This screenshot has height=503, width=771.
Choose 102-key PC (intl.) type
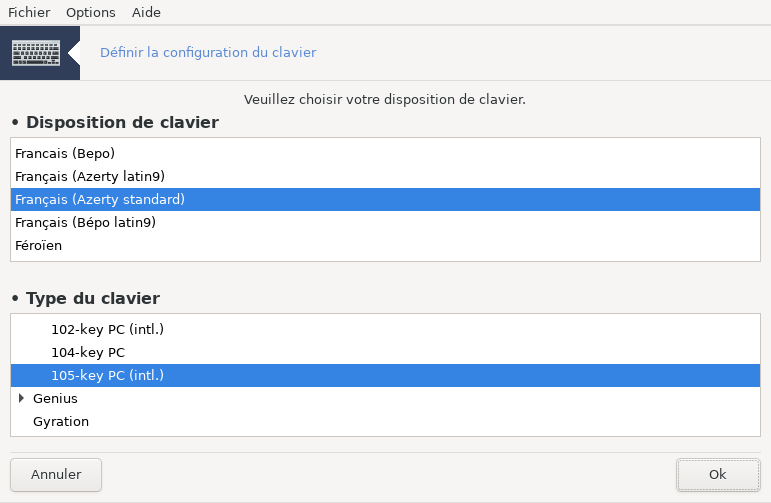107,329
